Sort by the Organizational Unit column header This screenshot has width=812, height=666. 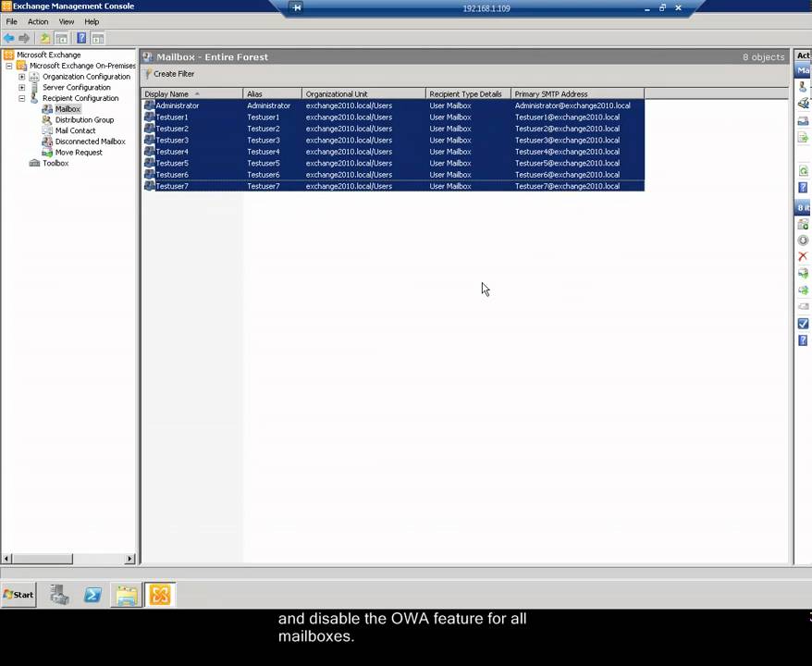[x=364, y=93]
